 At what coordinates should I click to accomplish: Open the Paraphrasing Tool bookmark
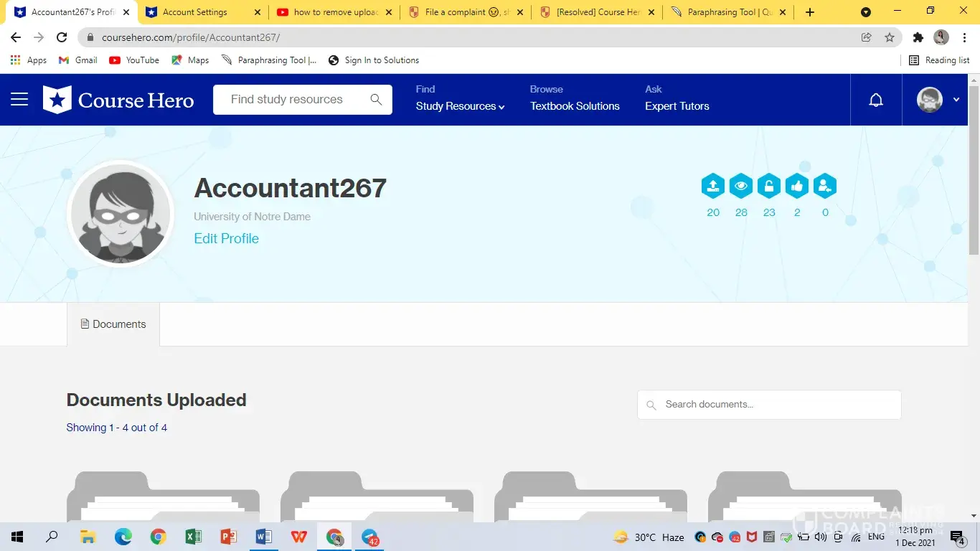(269, 60)
